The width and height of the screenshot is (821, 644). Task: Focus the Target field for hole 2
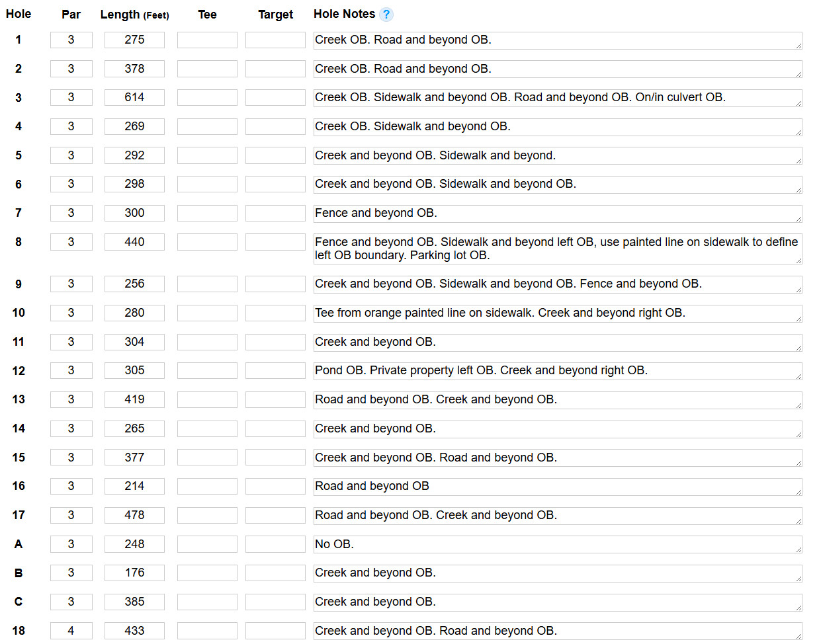275,69
